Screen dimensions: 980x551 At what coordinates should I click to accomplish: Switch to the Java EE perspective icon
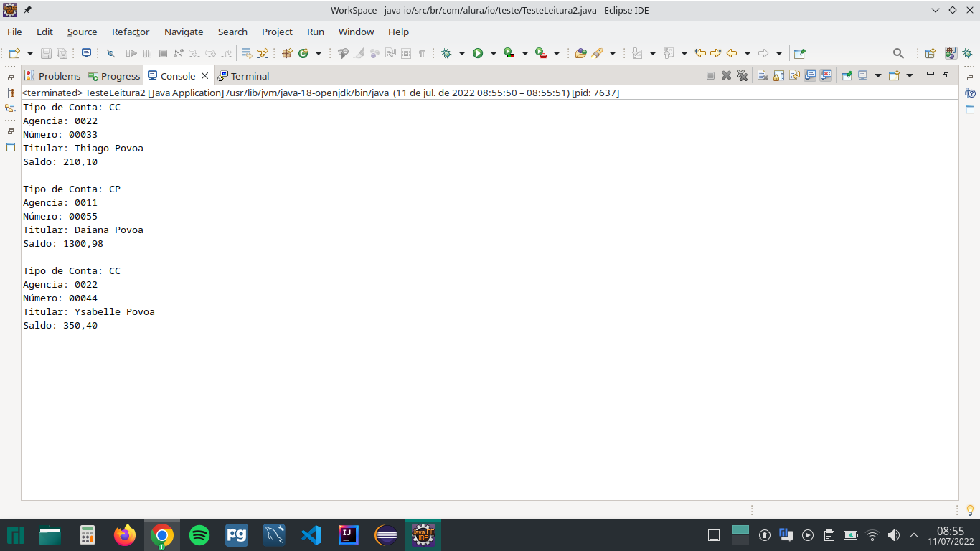[951, 53]
